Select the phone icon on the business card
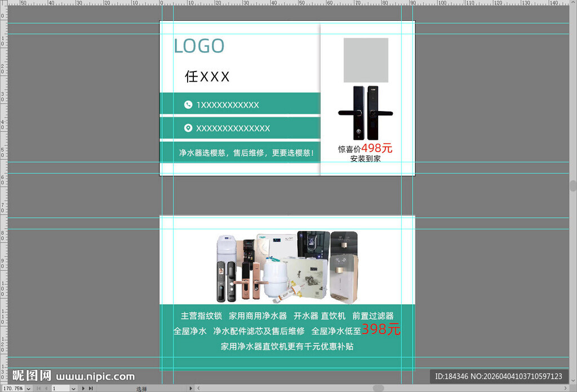 point(189,104)
